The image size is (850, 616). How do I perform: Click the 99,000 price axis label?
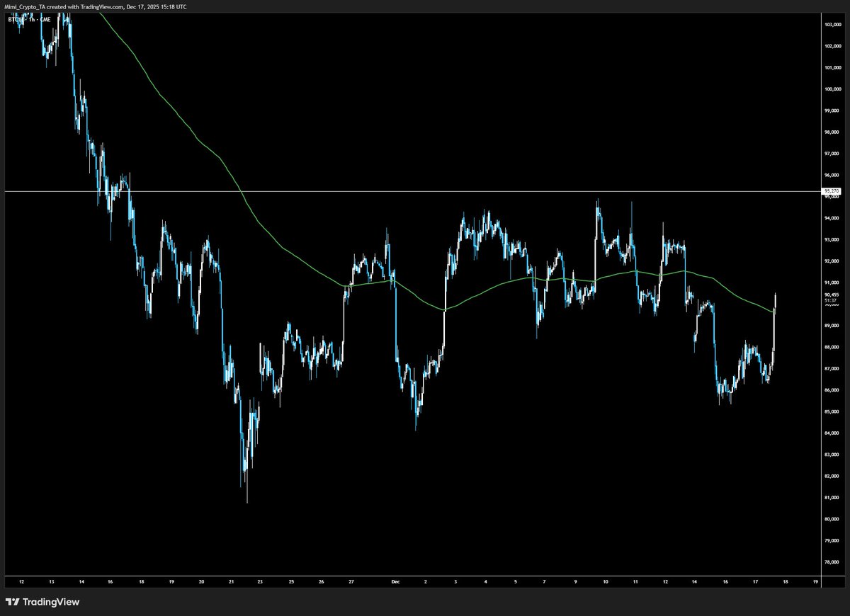[x=832, y=111]
